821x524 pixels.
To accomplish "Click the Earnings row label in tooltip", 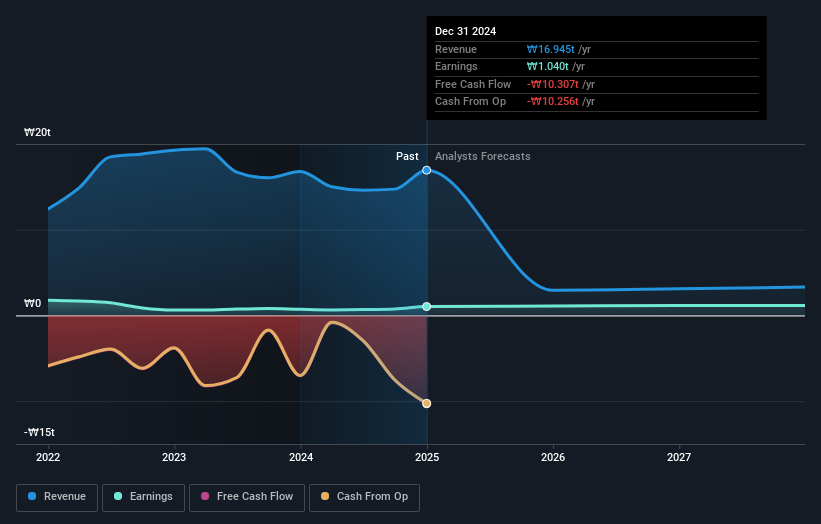I will 456,66.
